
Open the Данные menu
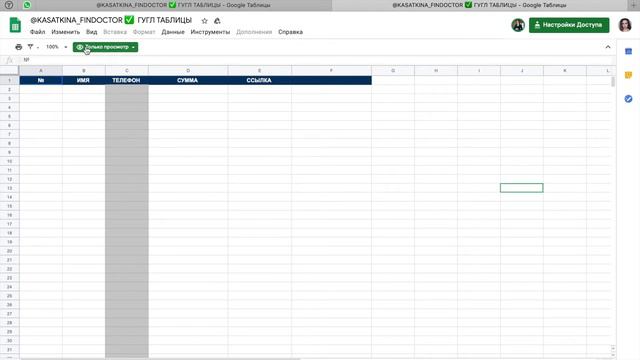(x=173, y=32)
